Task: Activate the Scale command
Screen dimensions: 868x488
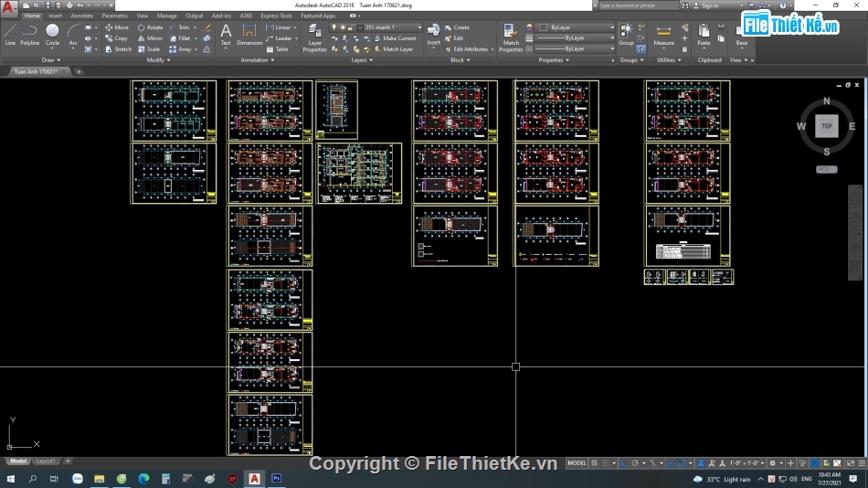Action: pyautogui.click(x=150, y=49)
